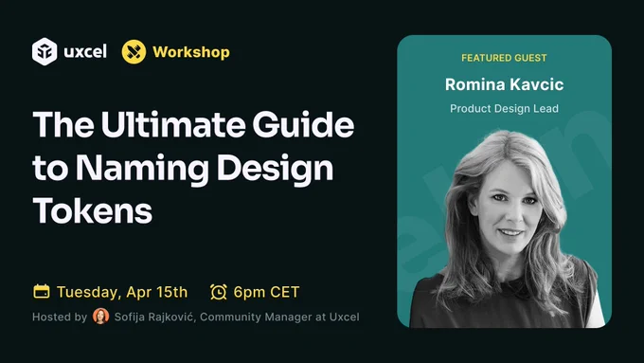Click the "FEATURED GUEST" heading

click(504, 58)
